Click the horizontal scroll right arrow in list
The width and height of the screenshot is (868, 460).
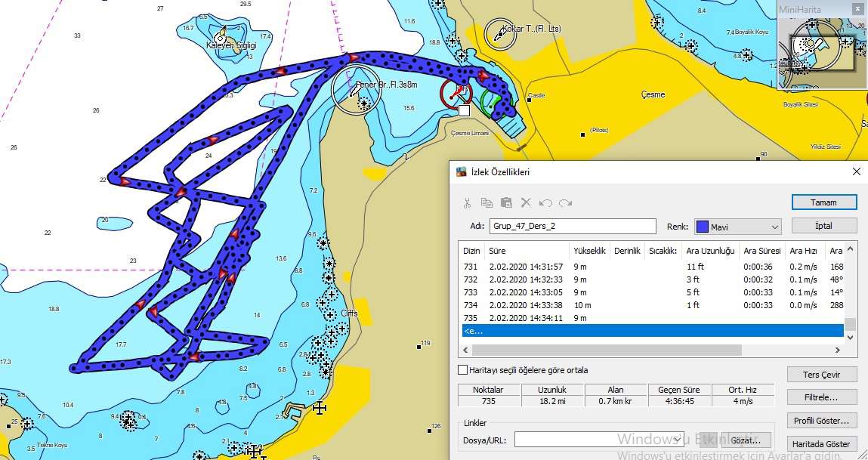838,350
